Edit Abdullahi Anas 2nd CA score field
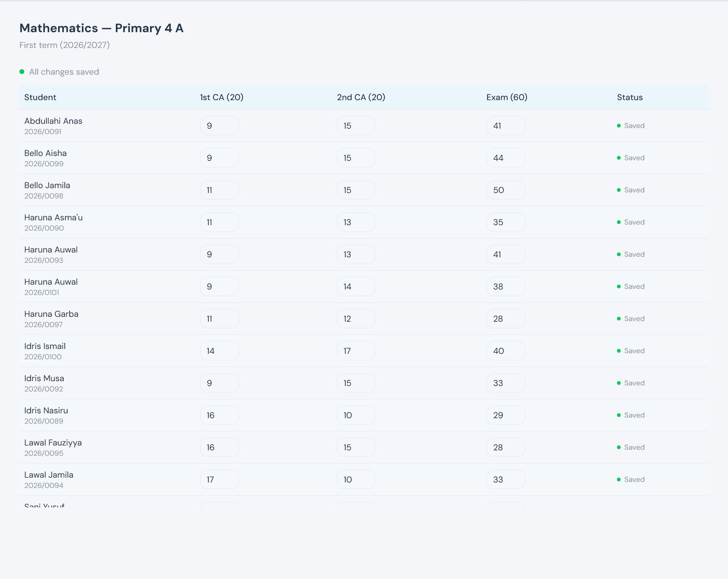The width and height of the screenshot is (728, 579). [356, 126]
